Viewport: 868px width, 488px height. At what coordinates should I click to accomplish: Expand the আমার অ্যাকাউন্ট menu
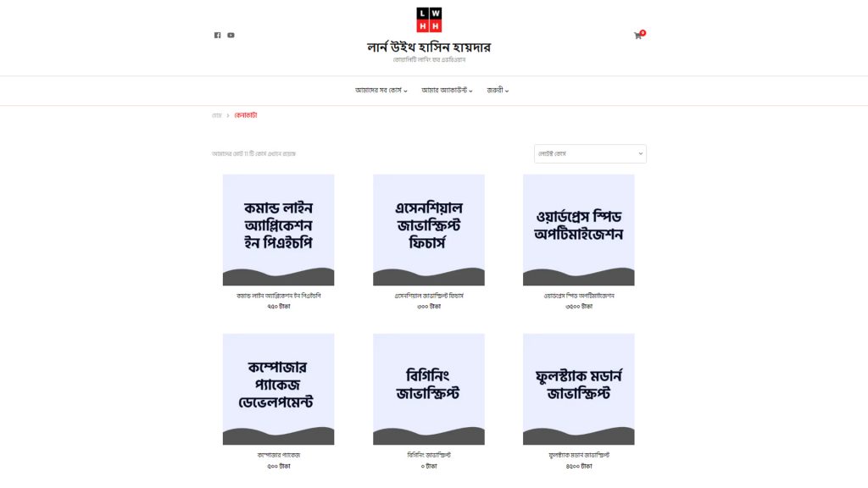447,90
